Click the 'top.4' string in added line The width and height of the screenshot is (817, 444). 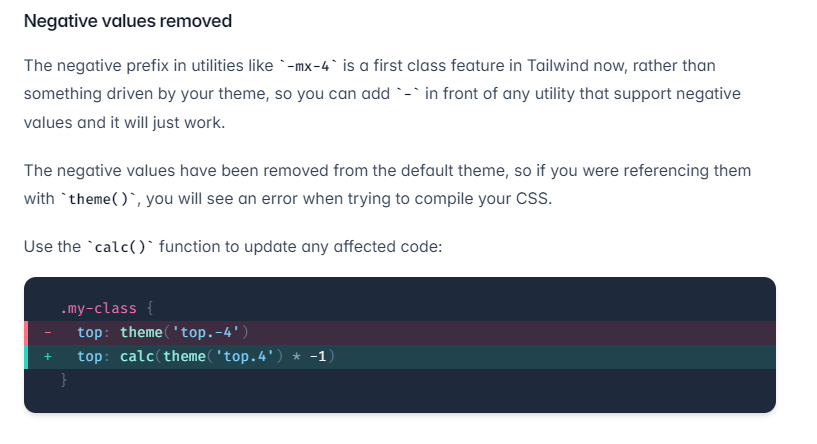tap(244, 356)
